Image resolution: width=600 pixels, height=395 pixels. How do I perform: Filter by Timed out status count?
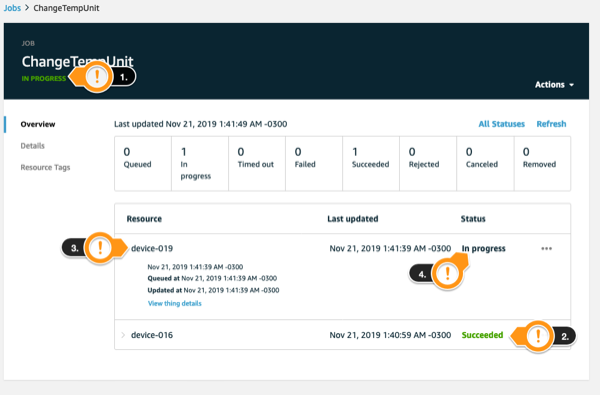pos(257,163)
